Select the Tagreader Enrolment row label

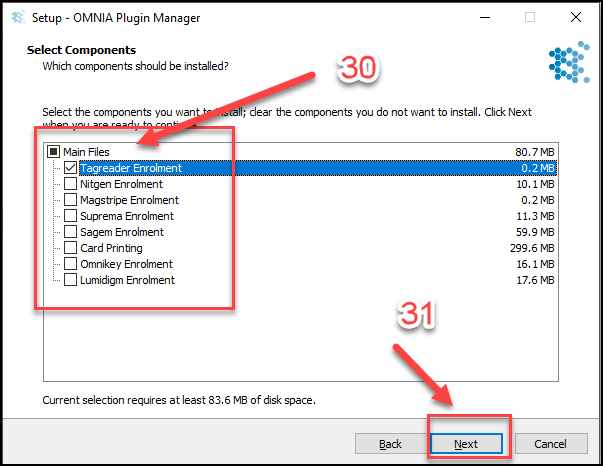click(x=131, y=168)
